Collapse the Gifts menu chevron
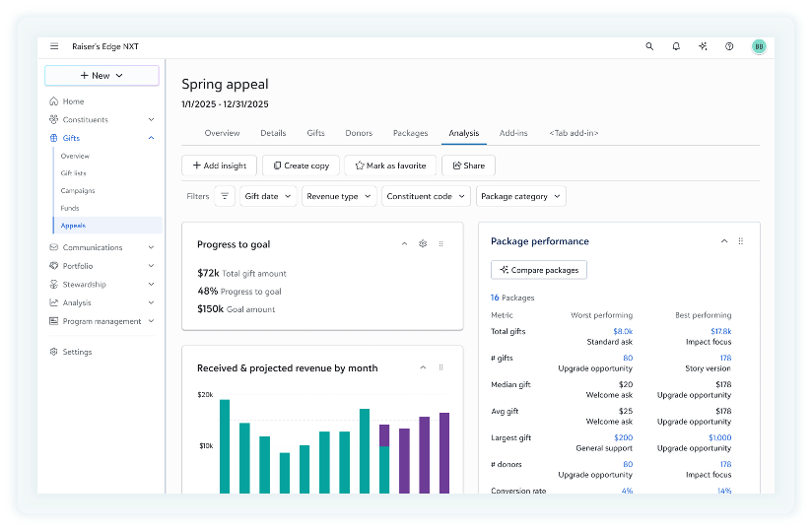The height and width of the screenshot is (530, 812). point(151,138)
